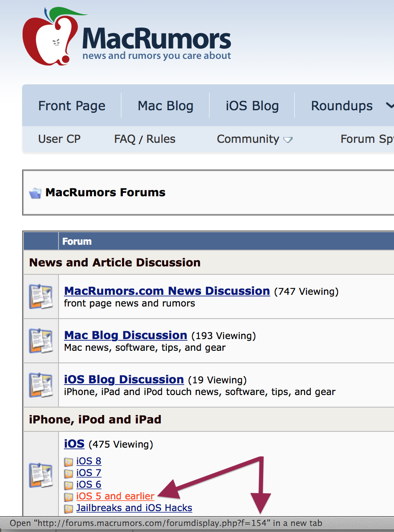Open the iOS Blog tab
This screenshot has height=532, width=394.
tap(252, 106)
